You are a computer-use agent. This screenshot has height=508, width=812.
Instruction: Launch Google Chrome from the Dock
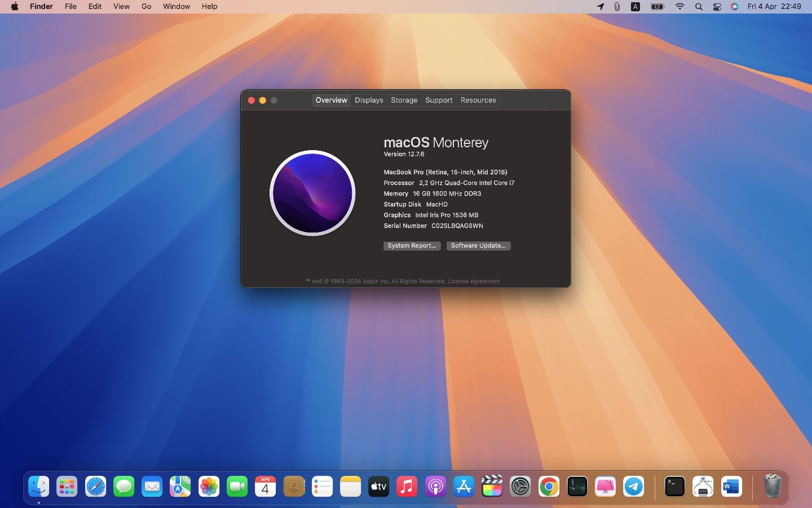[549, 486]
